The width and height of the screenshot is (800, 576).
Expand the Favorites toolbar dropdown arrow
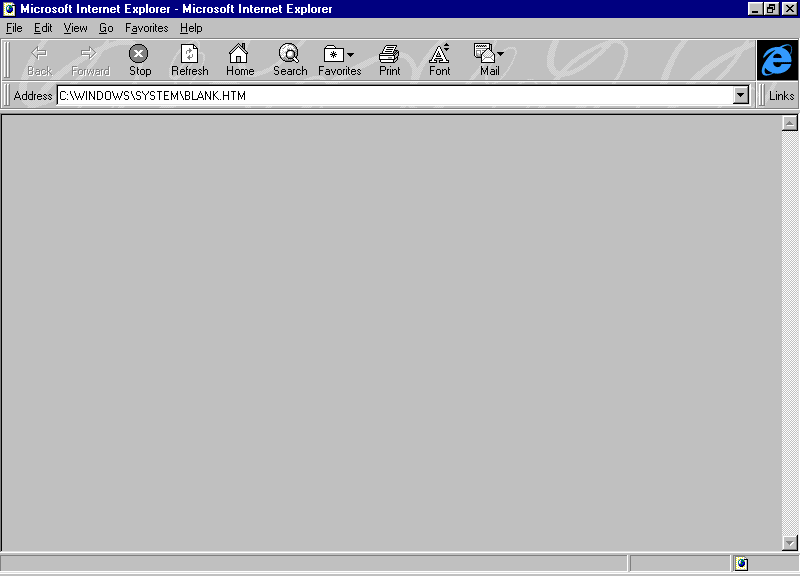tap(350, 55)
